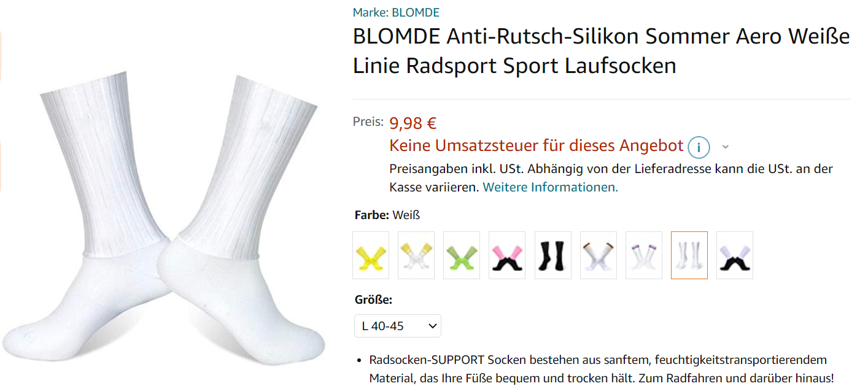The height and width of the screenshot is (386, 868).
Task: Click the 9,98 € price
Action: click(x=413, y=123)
